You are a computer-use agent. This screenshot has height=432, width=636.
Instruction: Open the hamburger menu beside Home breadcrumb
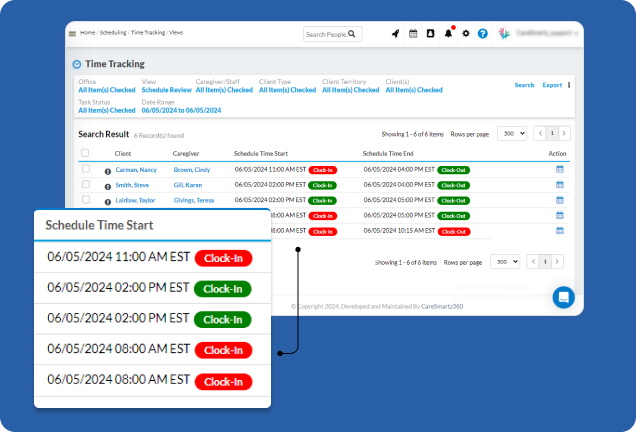[x=72, y=34]
